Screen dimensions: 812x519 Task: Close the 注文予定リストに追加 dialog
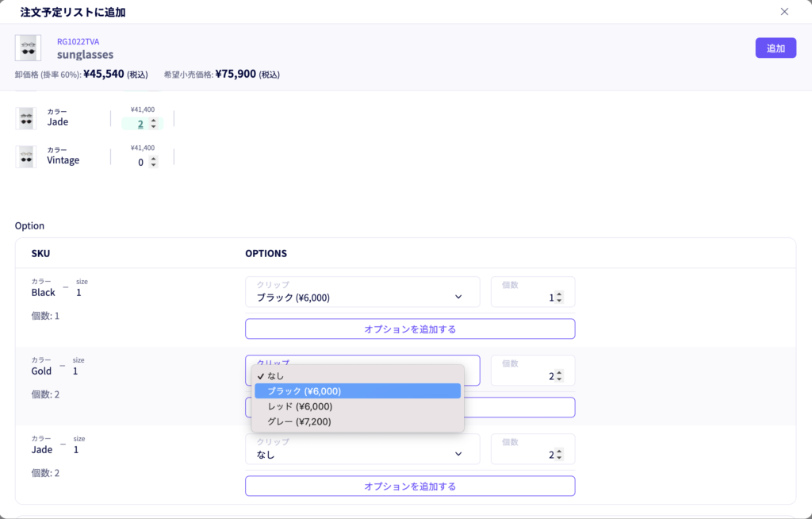[x=784, y=12]
